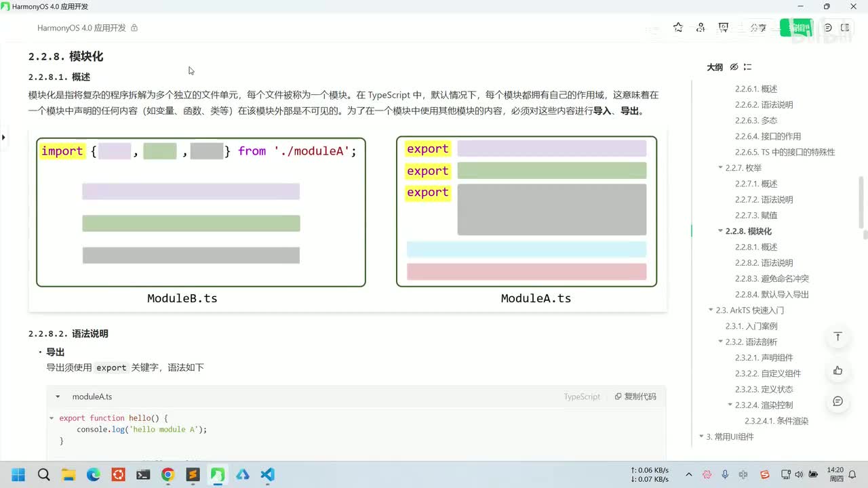Switch to Visual Studio Code on the taskbar
This screenshot has width=868, height=488.
tap(268, 474)
